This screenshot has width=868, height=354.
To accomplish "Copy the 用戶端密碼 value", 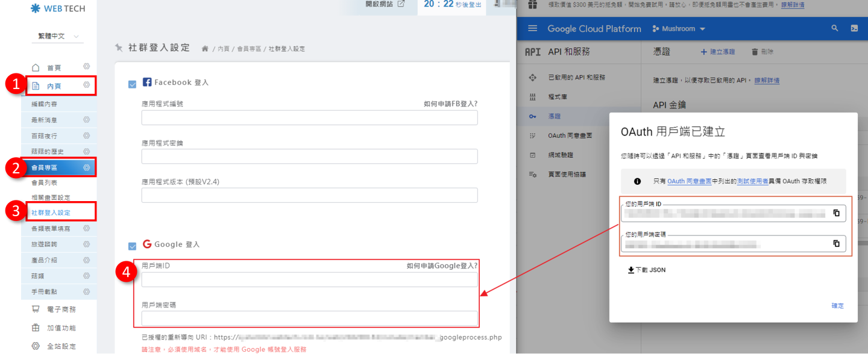I will pos(836,243).
